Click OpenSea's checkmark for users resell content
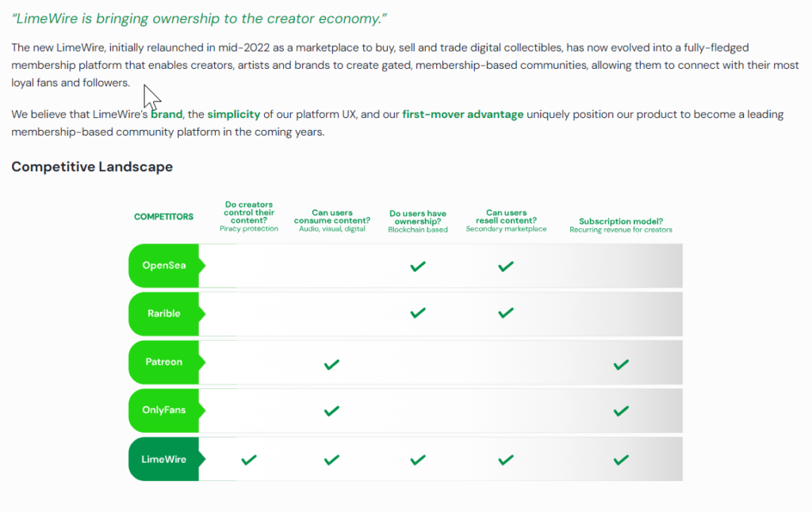Image resolution: width=812 pixels, height=512 pixels. click(x=506, y=266)
